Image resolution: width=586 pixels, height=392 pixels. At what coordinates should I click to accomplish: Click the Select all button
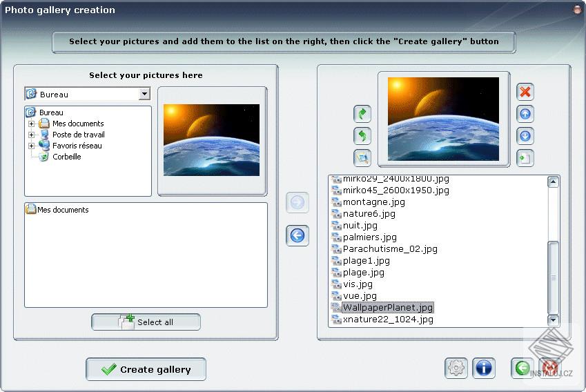coord(146,322)
